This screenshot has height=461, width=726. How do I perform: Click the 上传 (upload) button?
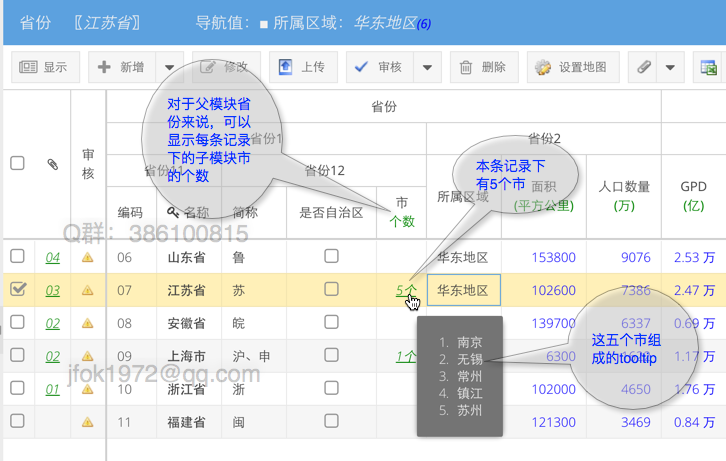[301, 68]
